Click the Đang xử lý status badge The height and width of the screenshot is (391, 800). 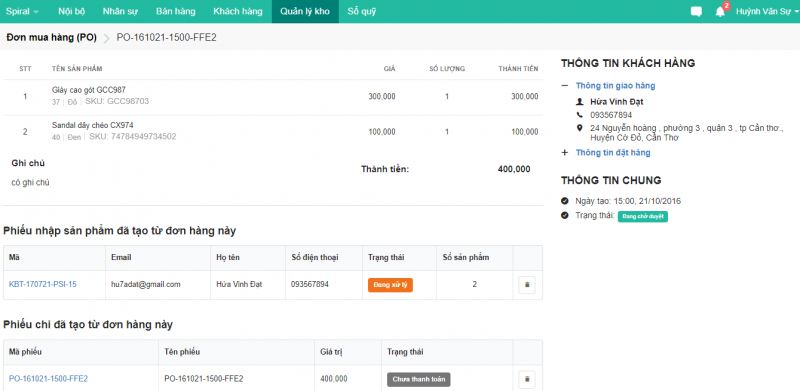tap(390, 285)
